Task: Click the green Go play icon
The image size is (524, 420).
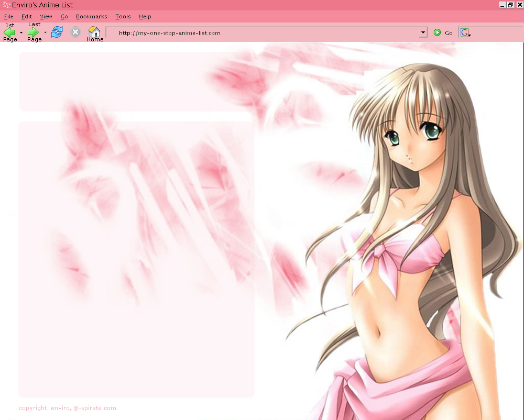Action: pos(437,32)
